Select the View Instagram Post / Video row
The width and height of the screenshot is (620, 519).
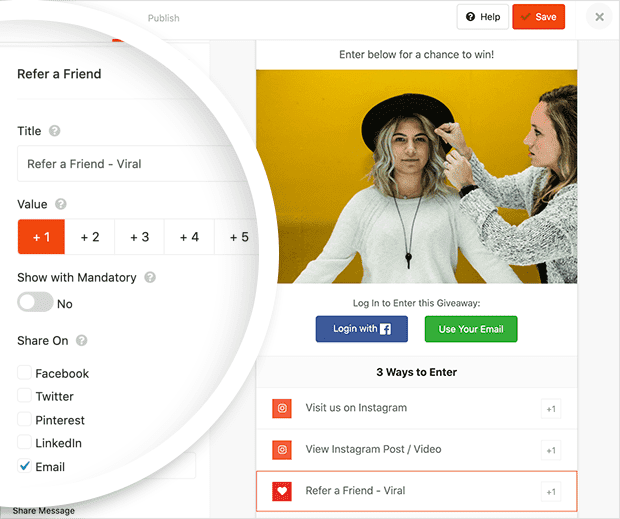tap(416, 450)
